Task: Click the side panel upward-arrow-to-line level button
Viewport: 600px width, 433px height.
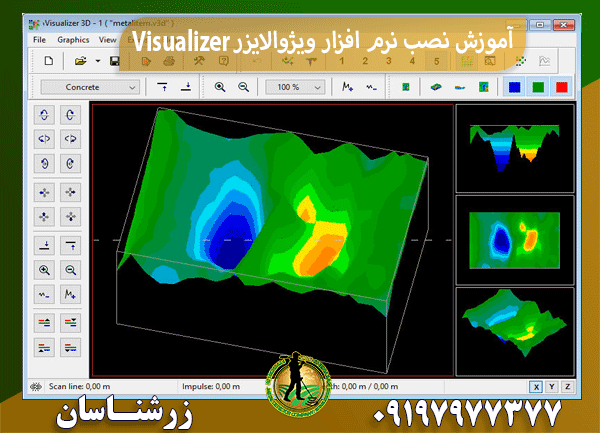Action: pyautogui.click(x=70, y=245)
